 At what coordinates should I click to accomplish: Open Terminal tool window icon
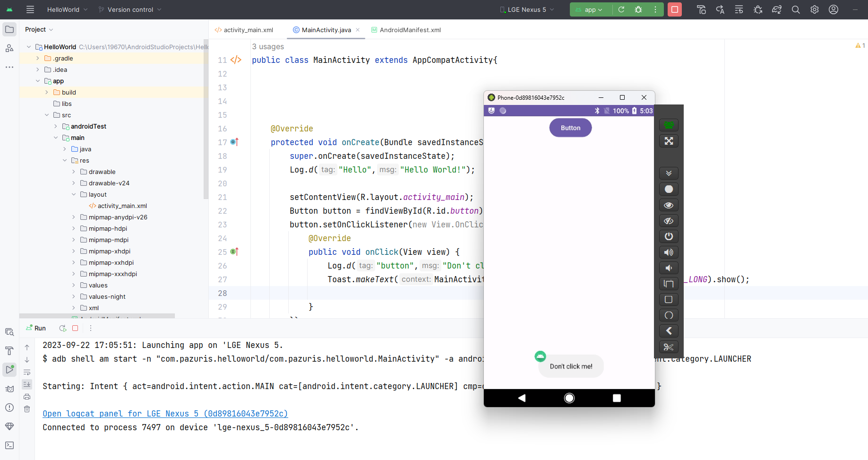[x=9, y=445]
